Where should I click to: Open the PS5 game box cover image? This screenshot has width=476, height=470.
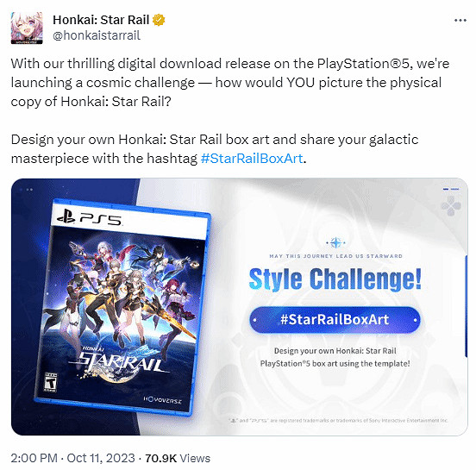(122, 307)
